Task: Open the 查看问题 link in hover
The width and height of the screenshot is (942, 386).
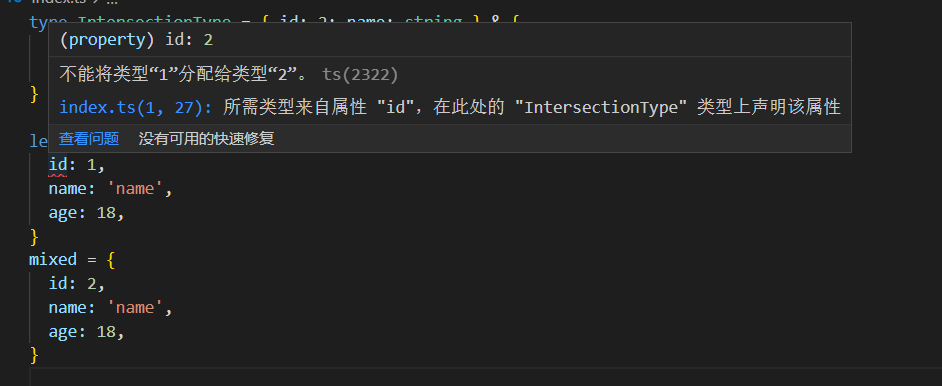Action: [88, 139]
